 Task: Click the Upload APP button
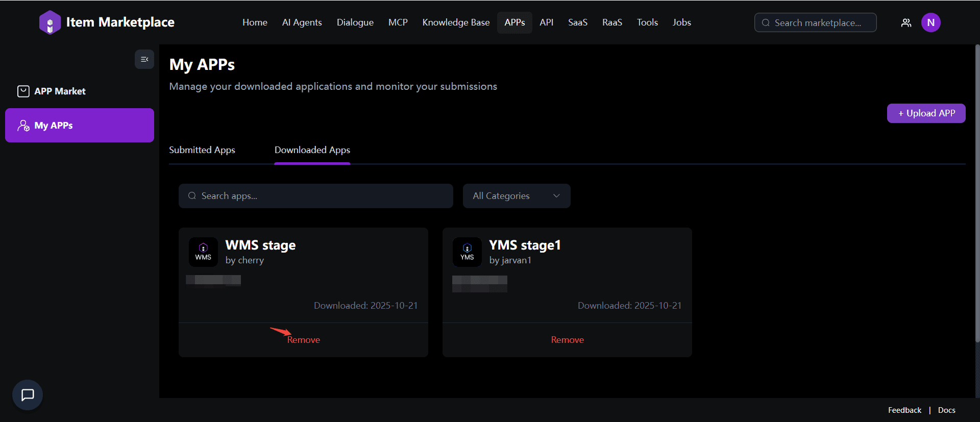pos(926,113)
